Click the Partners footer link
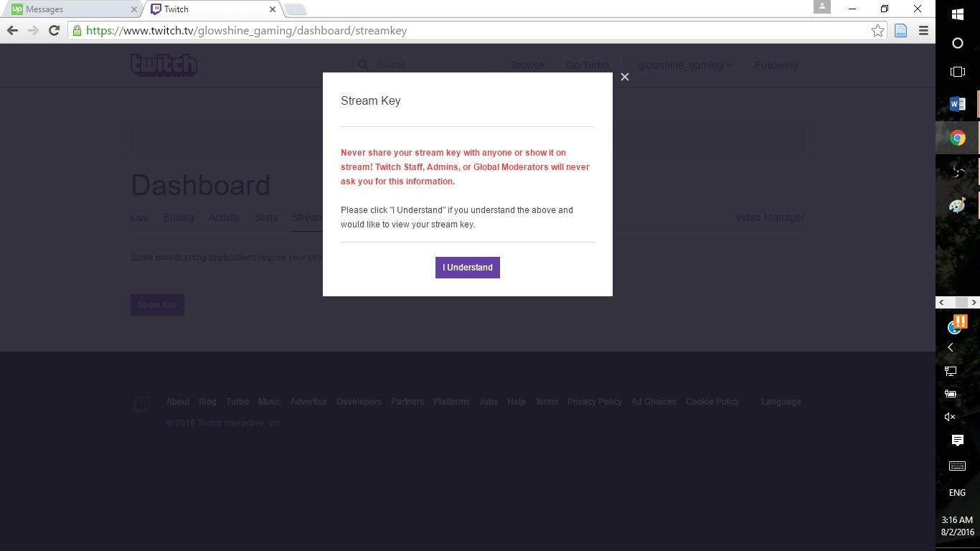The width and height of the screenshot is (980, 551). (x=407, y=402)
